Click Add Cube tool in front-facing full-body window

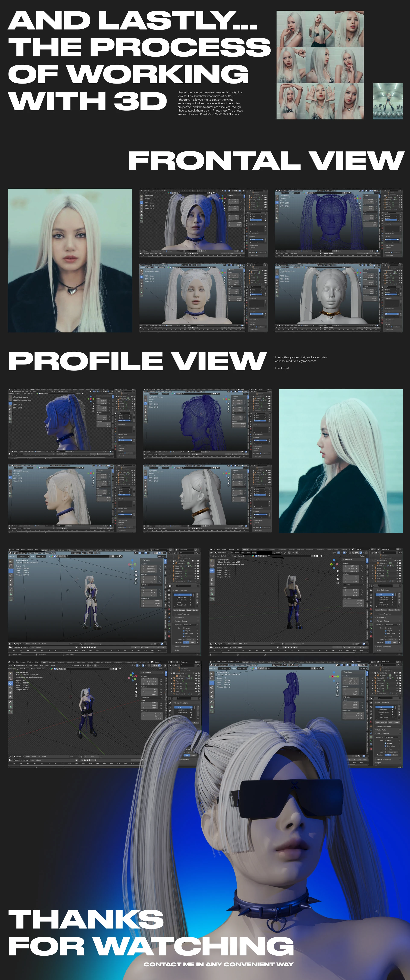11,599
